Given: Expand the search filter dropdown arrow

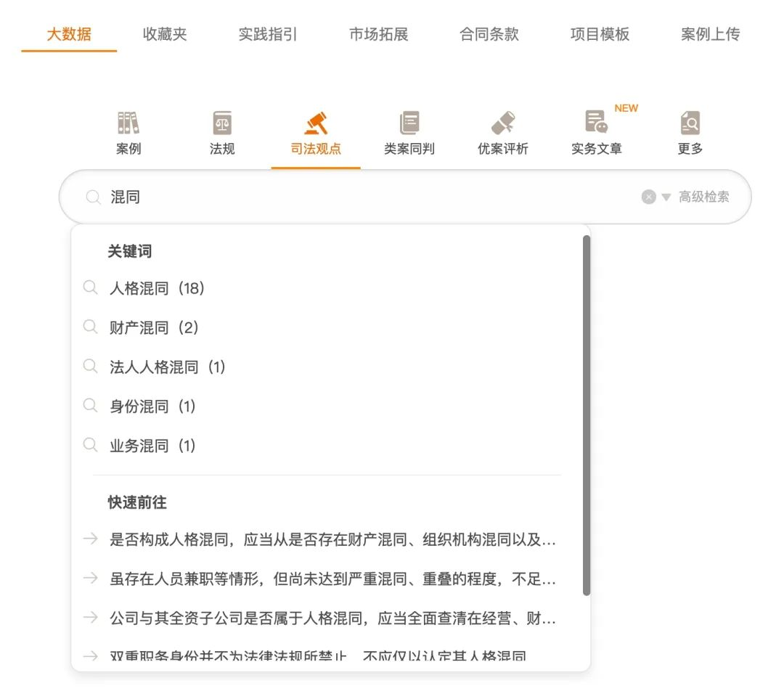Looking at the screenshot, I should 665,197.
